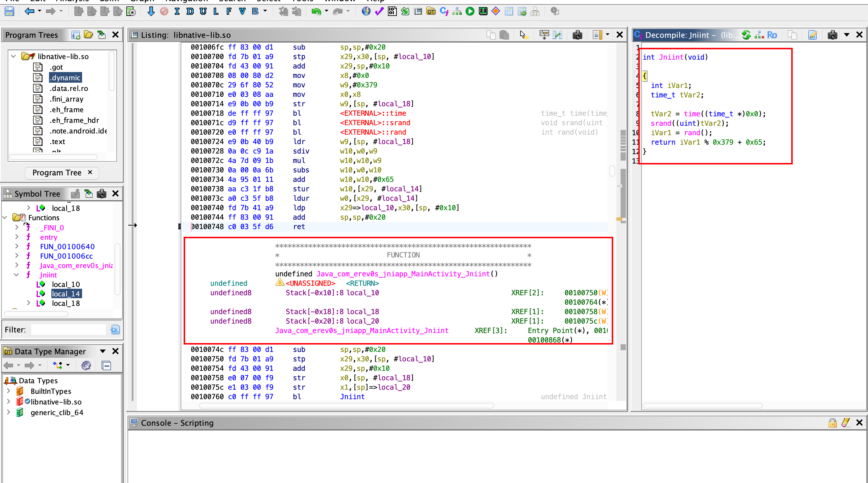Click the green Undo arrow icon

point(316,12)
